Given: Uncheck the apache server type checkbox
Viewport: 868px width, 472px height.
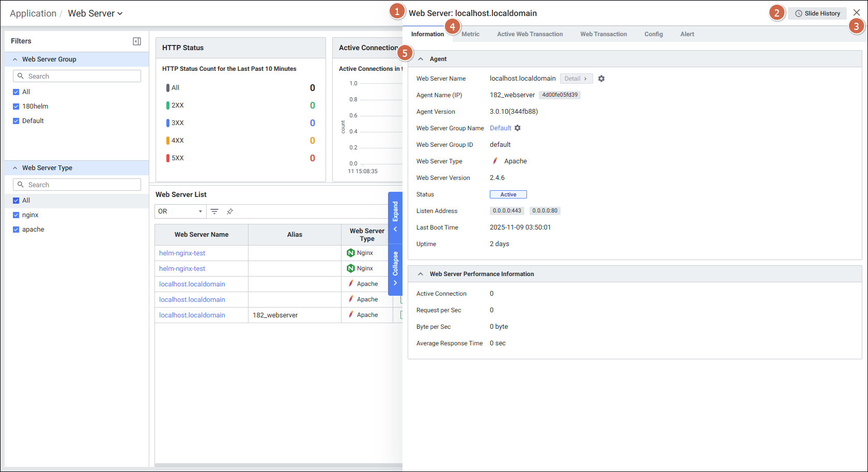Looking at the screenshot, I should [16, 230].
